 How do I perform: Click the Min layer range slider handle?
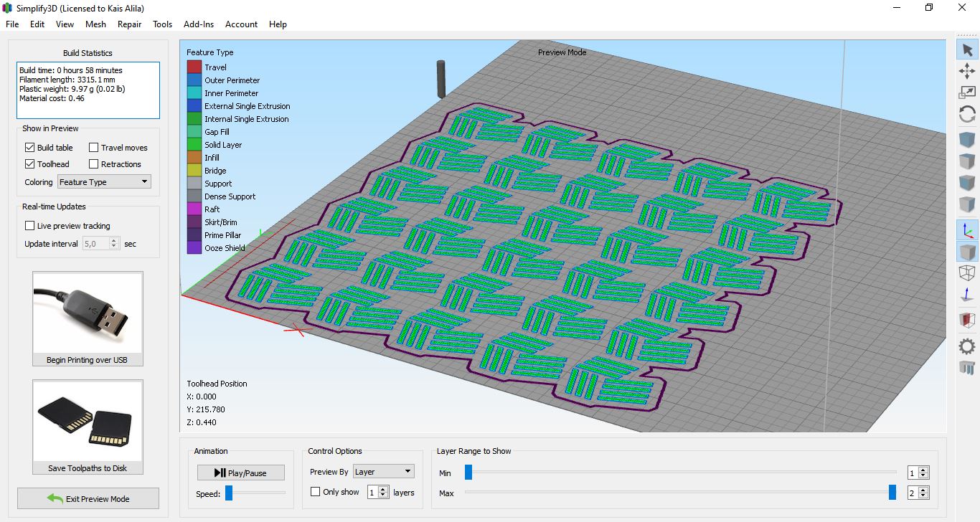pos(468,472)
